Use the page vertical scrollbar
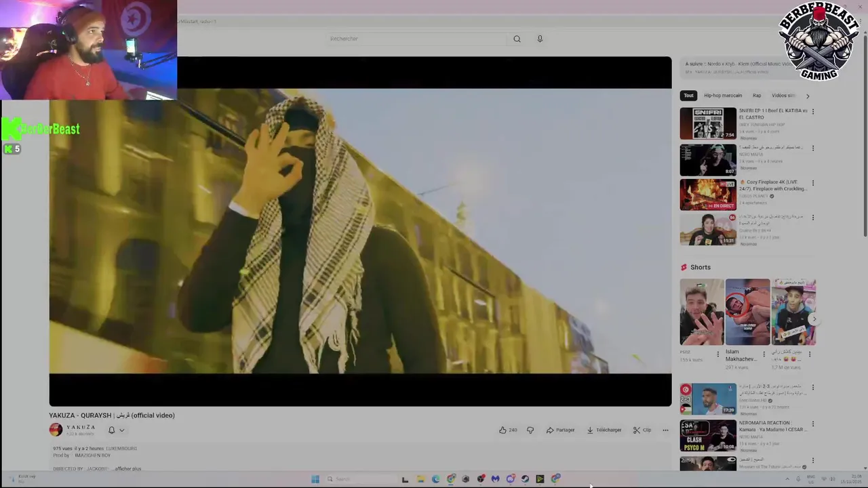 pyautogui.click(x=865, y=136)
